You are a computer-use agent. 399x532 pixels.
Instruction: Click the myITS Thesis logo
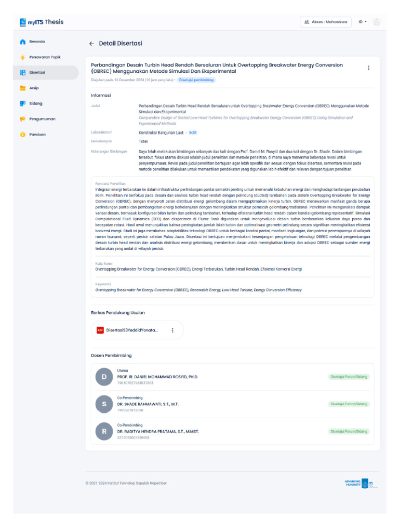coord(42,22)
